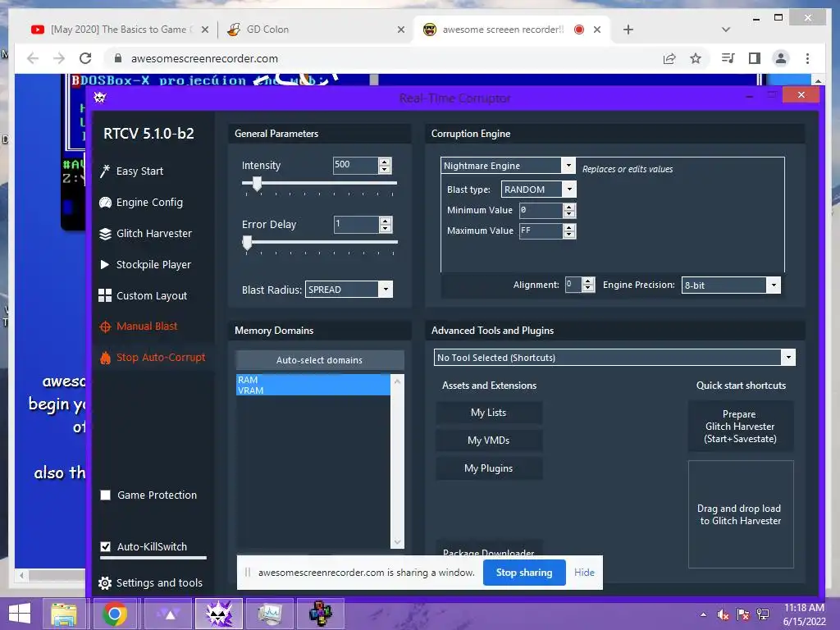Open Custom Layout grid icon
This screenshot has width=840, height=630.
pyautogui.click(x=105, y=295)
